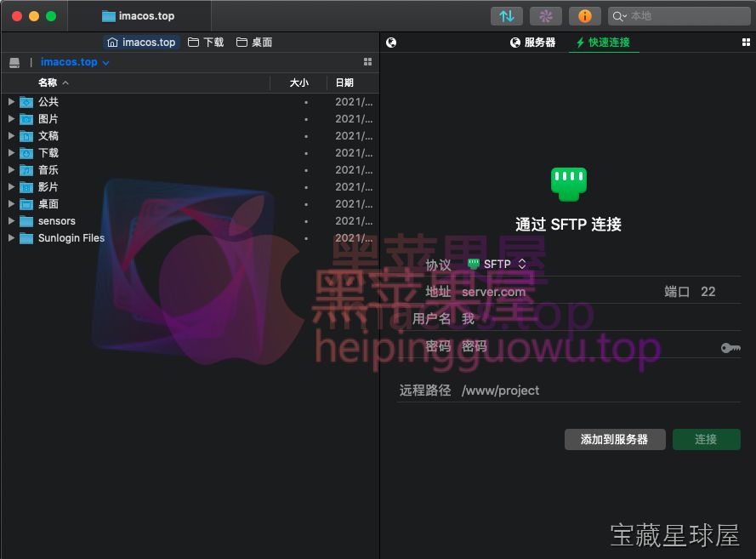This screenshot has height=559, width=756.
Task: Select the 图片 folder icon
Action: (x=26, y=119)
